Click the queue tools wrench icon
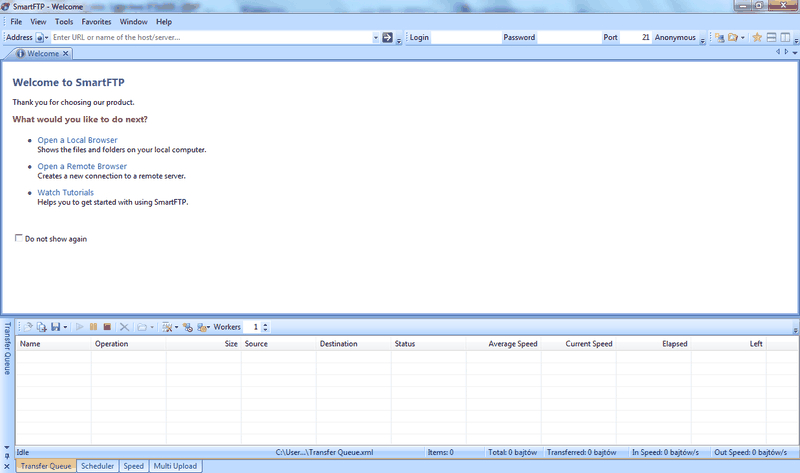Viewport: 800px width, 473px height. [x=167, y=327]
